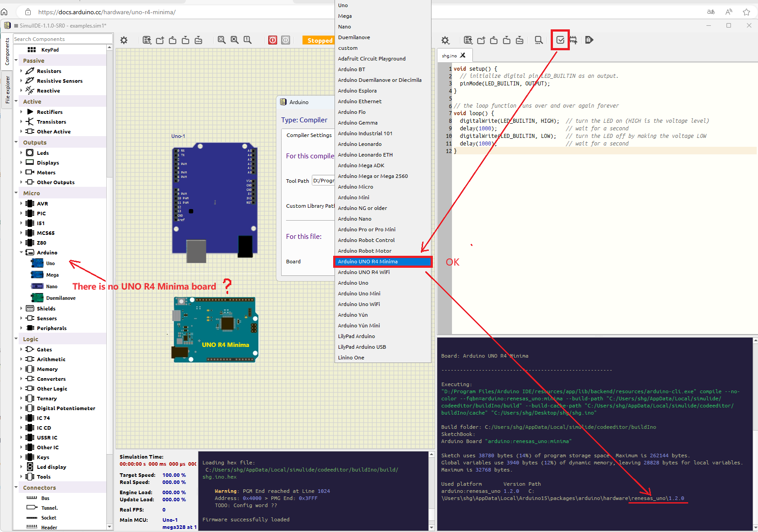Collapse the Arduino tree group
Image resolution: width=758 pixels, height=532 pixels.
[x=21, y=252]
